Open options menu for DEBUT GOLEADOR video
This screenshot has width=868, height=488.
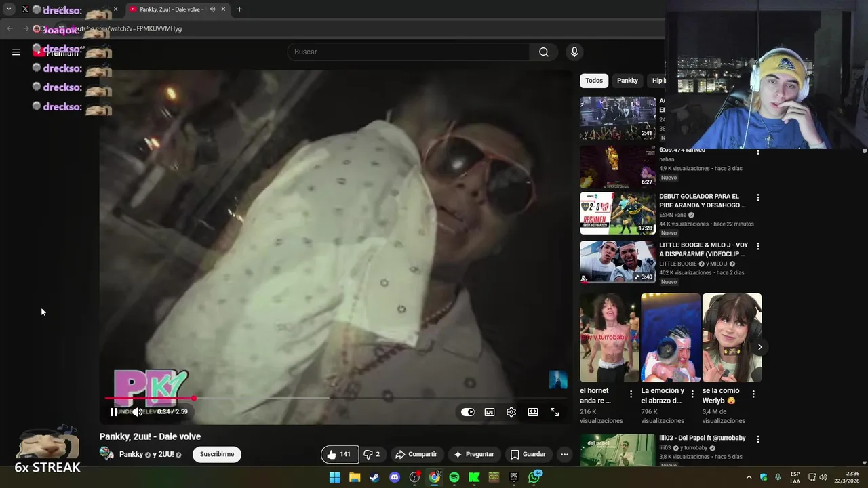pos(758,198)
